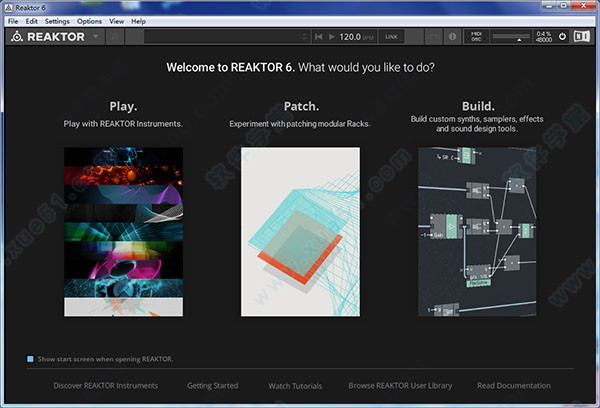Image resolution: width=600 pixels, height=408 pixels.
Task: Click the 'Patch.' heading
Action: (x=301, y=106)
